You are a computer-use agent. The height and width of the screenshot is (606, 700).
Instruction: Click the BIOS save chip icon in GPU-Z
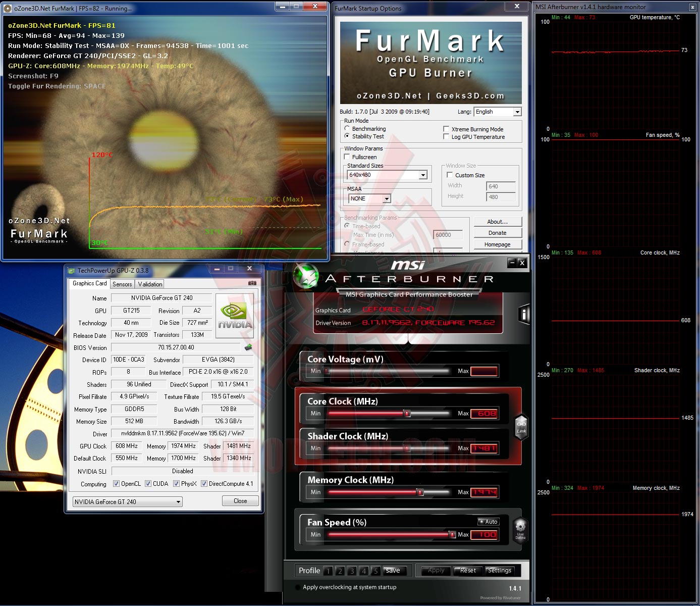[x=248, y=347]
